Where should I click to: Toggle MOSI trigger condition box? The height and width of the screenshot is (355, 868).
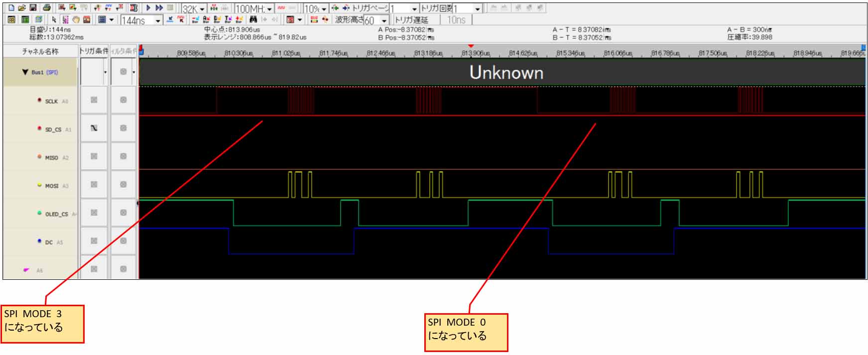(94, 185)
